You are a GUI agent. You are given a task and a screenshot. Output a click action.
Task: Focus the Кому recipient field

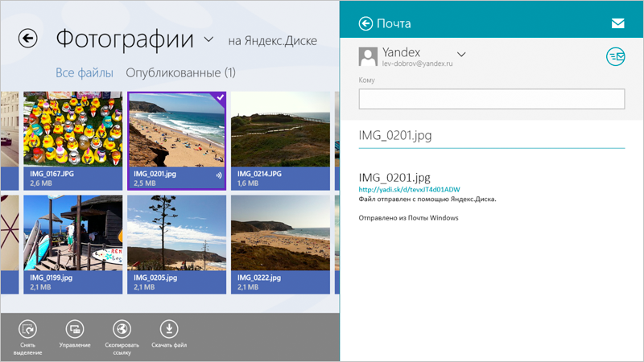click(492, 99)
